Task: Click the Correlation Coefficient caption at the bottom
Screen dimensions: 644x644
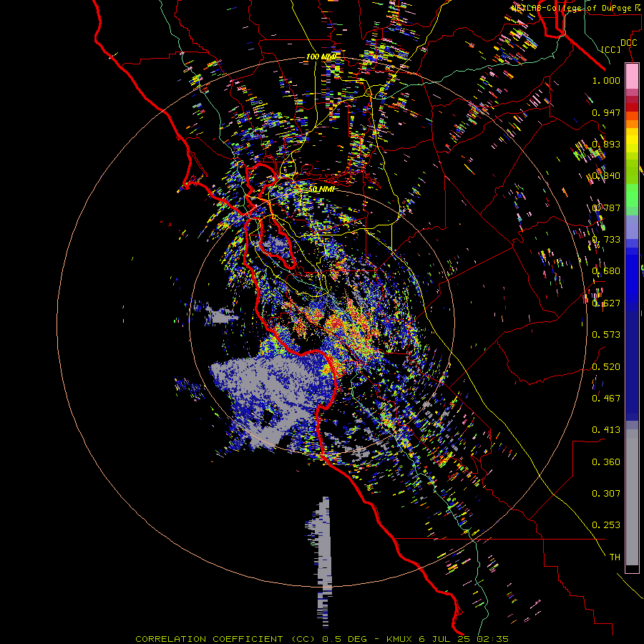Action: point(322,639)
